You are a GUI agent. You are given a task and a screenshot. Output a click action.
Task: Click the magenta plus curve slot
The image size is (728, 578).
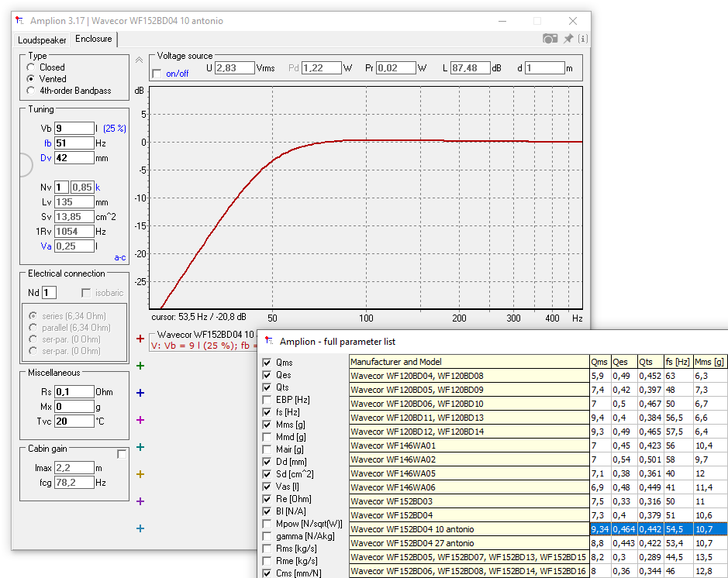point(140,420)
